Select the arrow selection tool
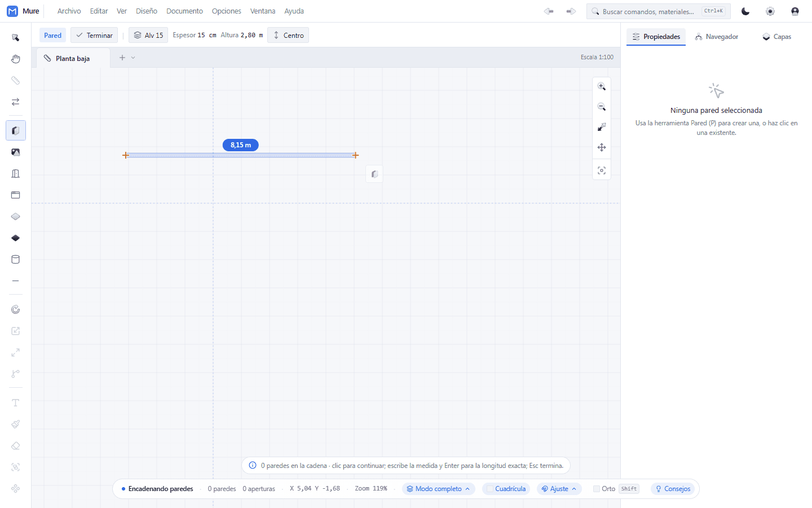Screen dimensions: 812x508 click(x=16, y=38)
